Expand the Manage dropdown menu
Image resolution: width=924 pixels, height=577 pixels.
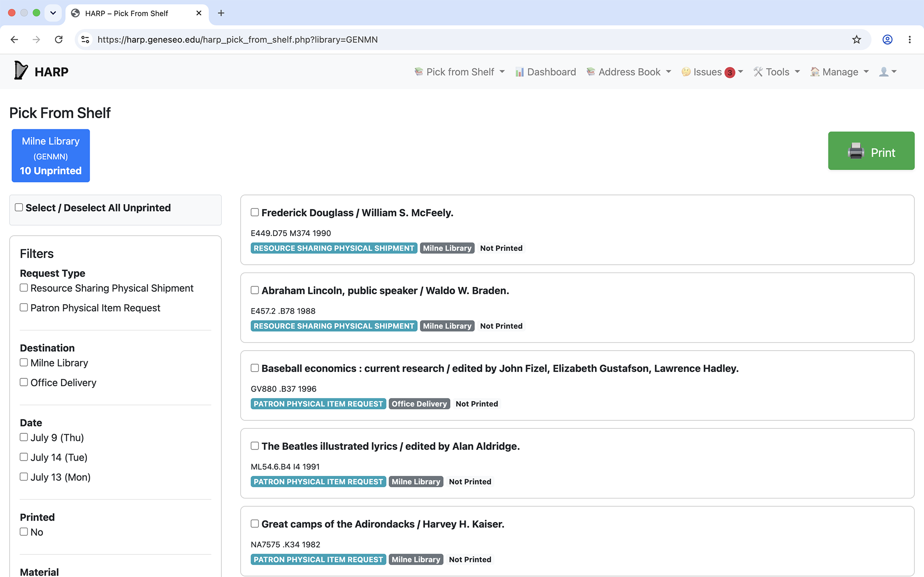click(x=866, y=72)
